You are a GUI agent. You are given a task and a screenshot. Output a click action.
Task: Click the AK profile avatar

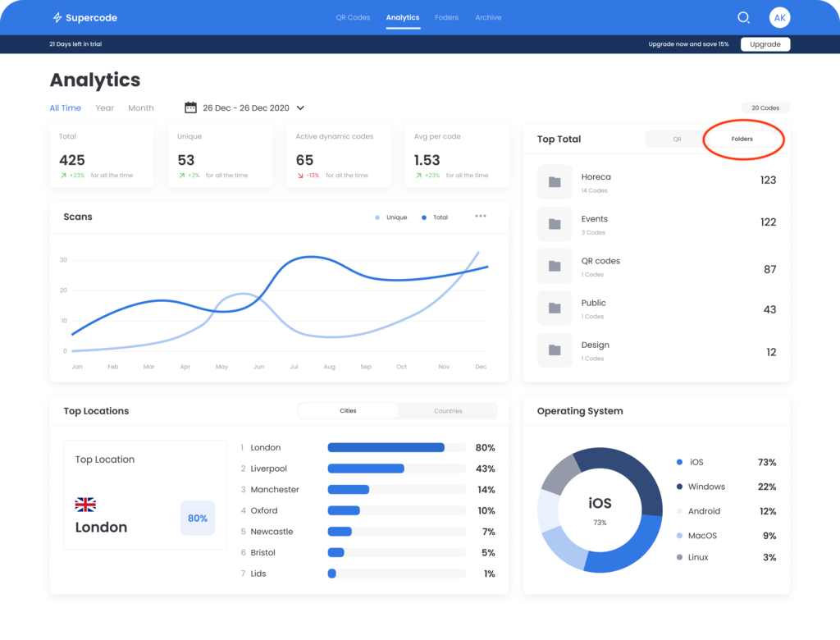click(779, 17)
